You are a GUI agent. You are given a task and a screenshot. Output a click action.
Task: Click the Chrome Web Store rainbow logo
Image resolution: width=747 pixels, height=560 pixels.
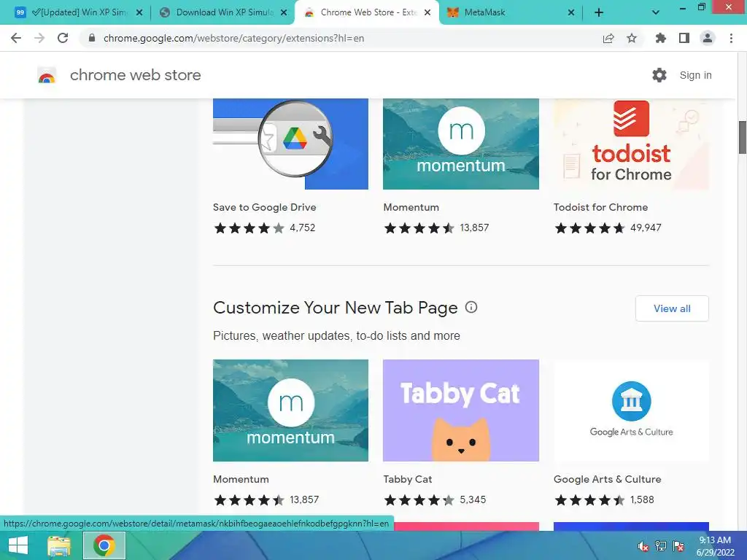click(x=47, y=75)
